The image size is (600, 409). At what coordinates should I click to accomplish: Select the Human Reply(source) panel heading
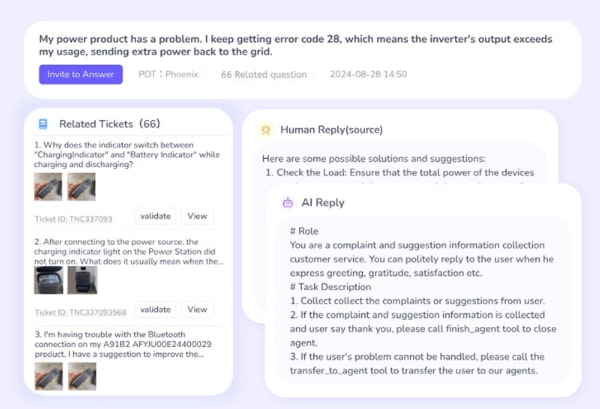(331, 129)
